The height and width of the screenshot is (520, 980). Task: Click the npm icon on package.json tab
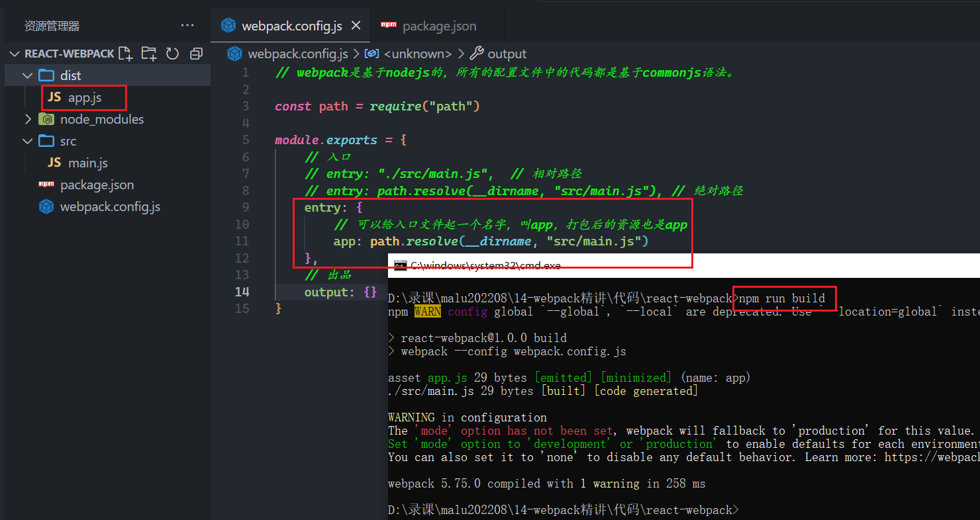pyautogui.click(x=389, y=25)
